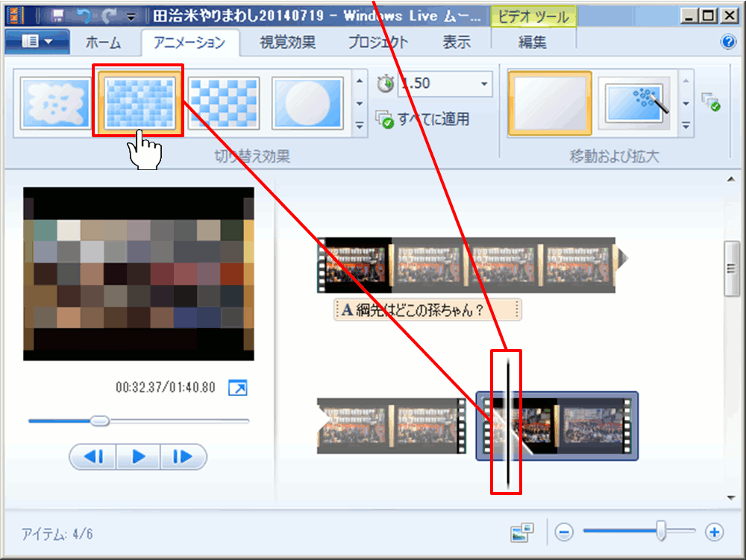Click the 綱先はどこの孫ちゃん？ caption on timeline
This screenshot has height=560, width=746.
[x=427, y=310]
